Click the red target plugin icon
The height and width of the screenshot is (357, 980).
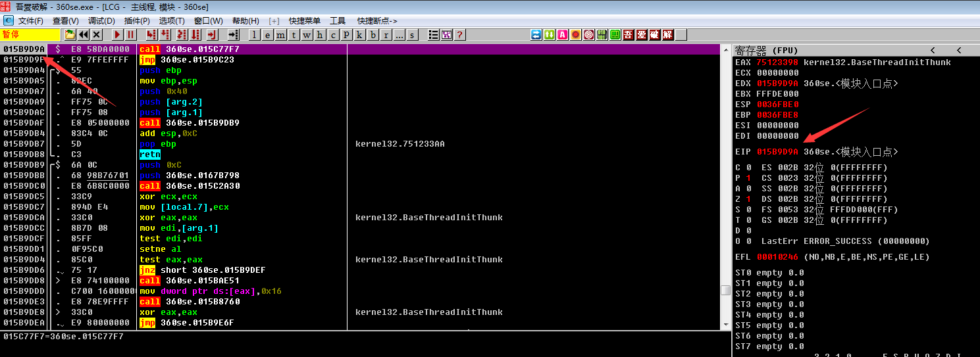588,35
